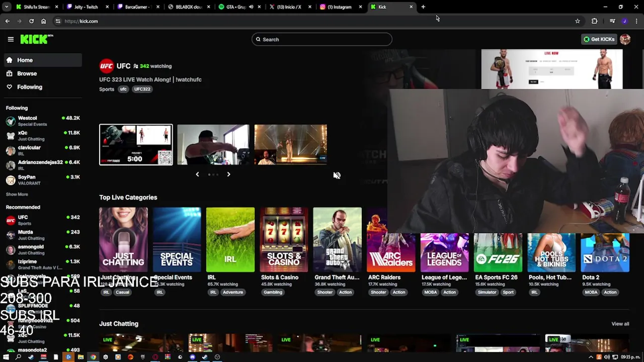
Task: Switch to the Instagram tab
Action: point(341,7)
